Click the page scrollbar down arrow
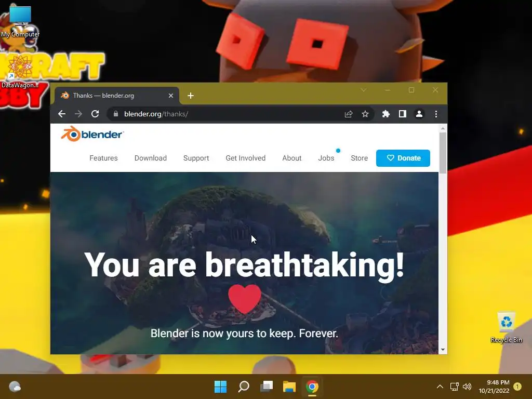The width and height of the screenshot is (532, 399). 443,350
